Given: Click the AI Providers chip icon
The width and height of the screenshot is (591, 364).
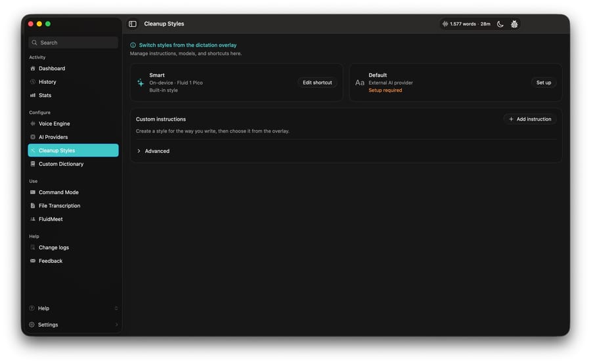Looking at the screenshot, I should 33,137.
